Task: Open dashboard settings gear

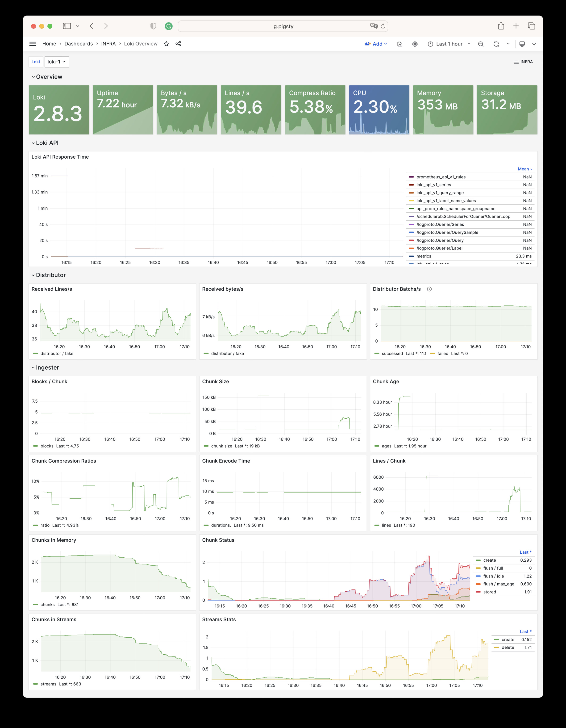Action: [415, 44]
